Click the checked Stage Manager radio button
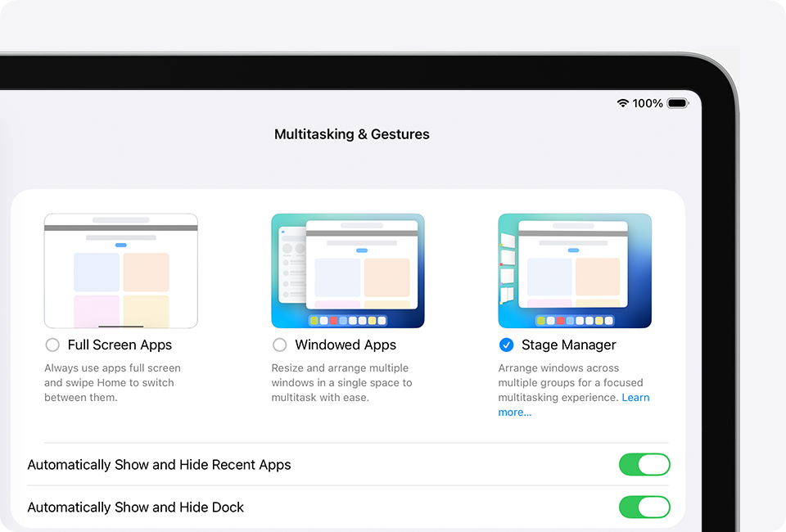786x532 pixels. pyautogui.click(x=506, y=345)
